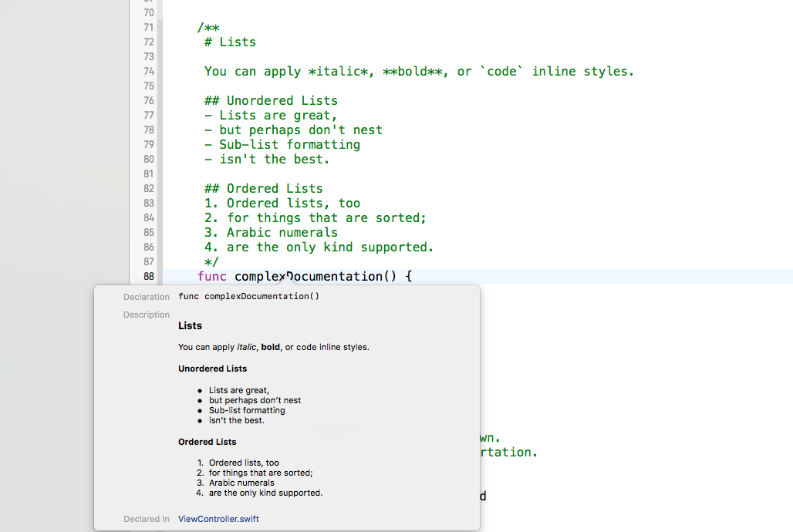Click line number 71 in the gutter

(148, 27)
